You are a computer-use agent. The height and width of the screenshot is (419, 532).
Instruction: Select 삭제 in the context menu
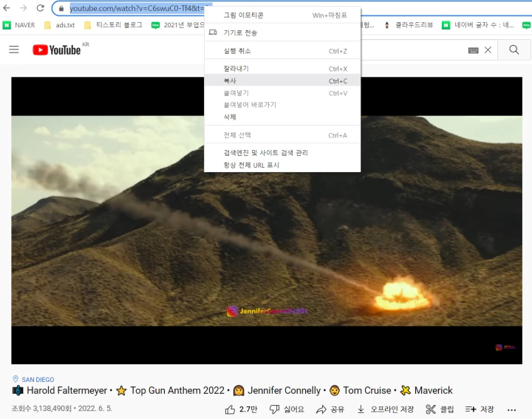(x=282, y=117)
